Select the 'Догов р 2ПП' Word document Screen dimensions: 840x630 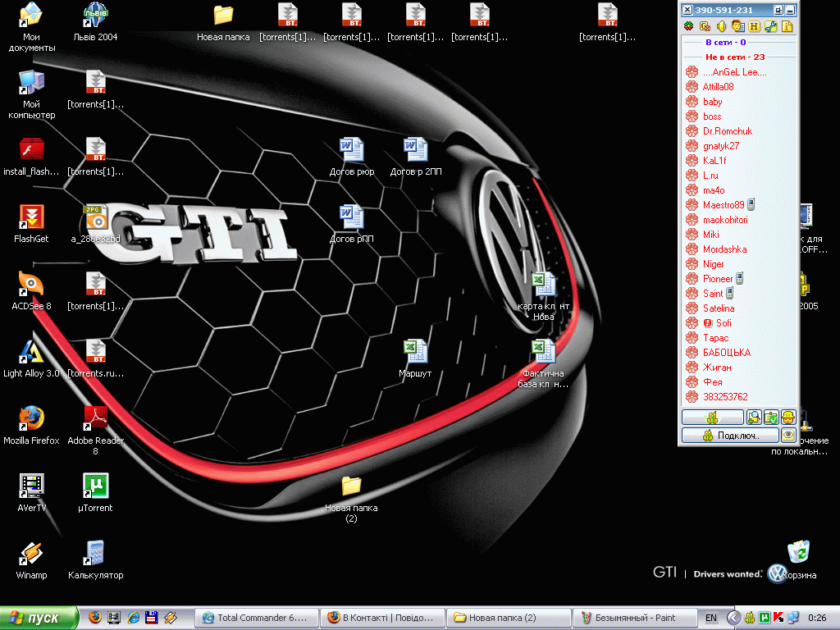[416, 157]
